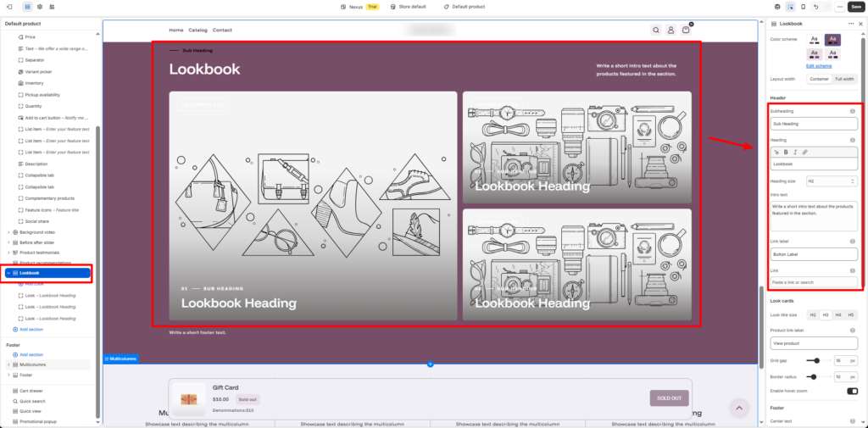Click Home in the store navigation
The image size is (868, 428).
tap(176, 30)
